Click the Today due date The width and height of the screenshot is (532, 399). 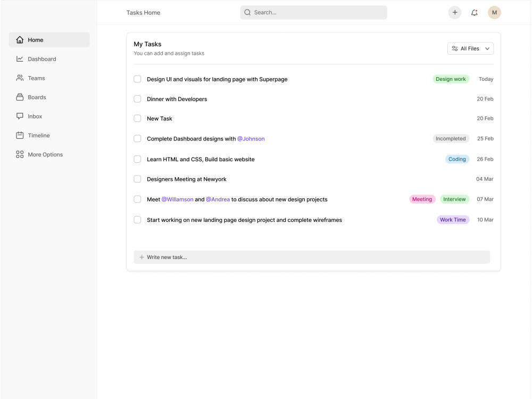tap(486, 79)
